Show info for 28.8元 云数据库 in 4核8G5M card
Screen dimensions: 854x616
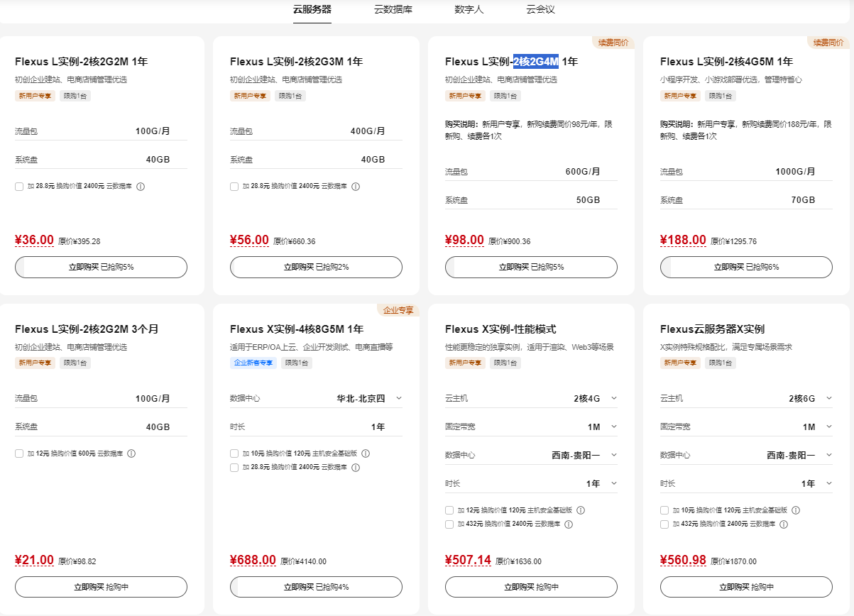(356, 468)
